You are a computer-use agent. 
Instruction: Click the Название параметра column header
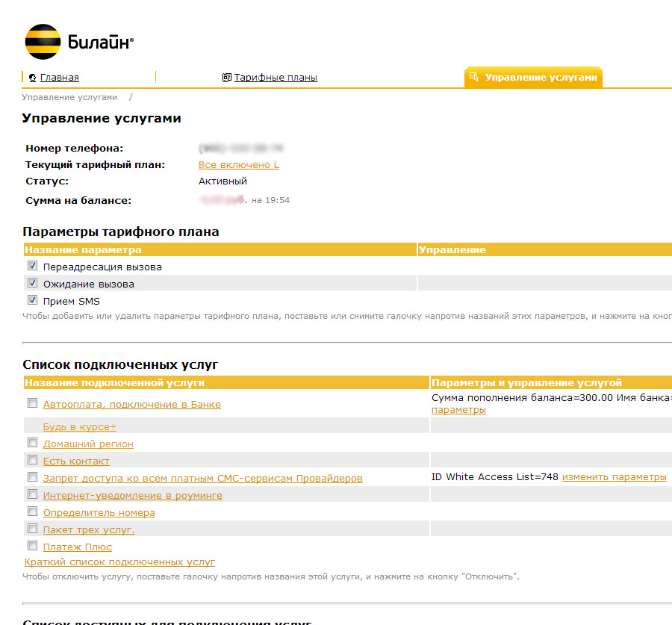point(220,249)
